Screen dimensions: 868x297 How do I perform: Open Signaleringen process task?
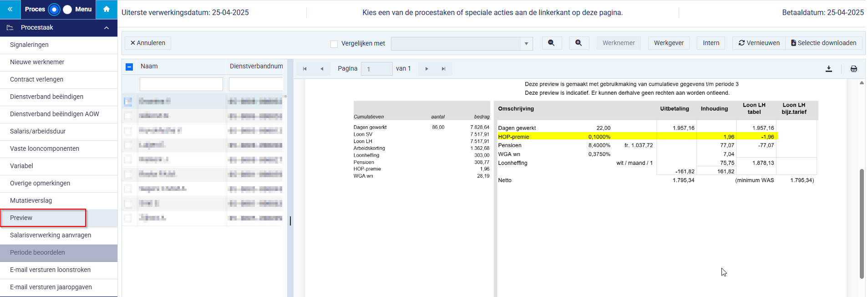pyautogui.click(x=59, y=45)
